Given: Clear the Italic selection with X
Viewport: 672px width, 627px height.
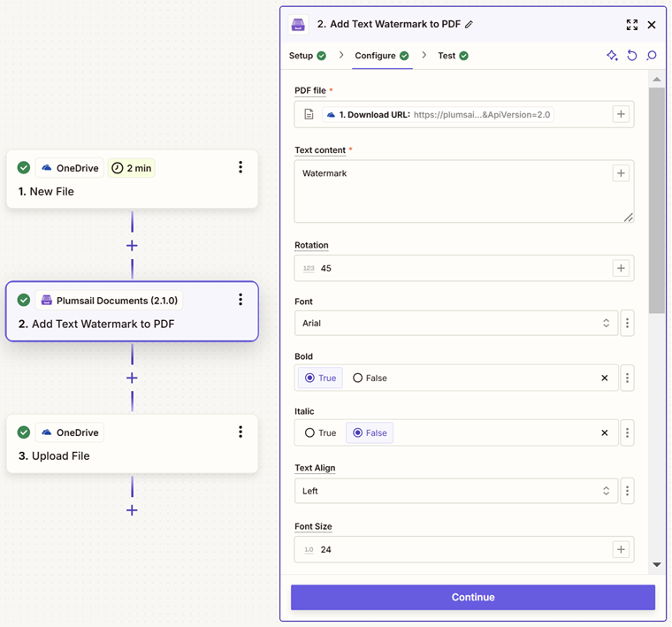Looking at the screenshot, I should [604, 432].
